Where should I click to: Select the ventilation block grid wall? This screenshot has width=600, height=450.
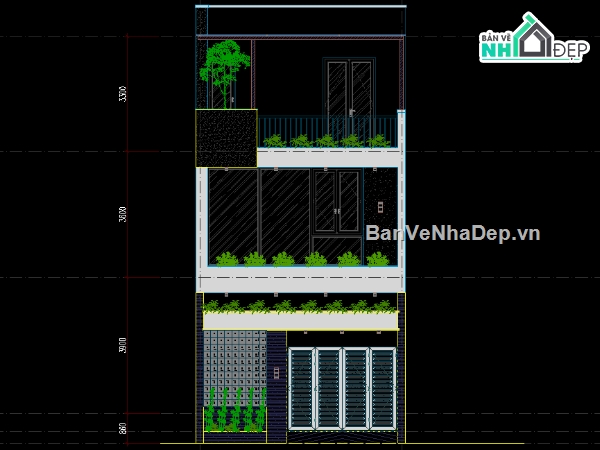235,368
